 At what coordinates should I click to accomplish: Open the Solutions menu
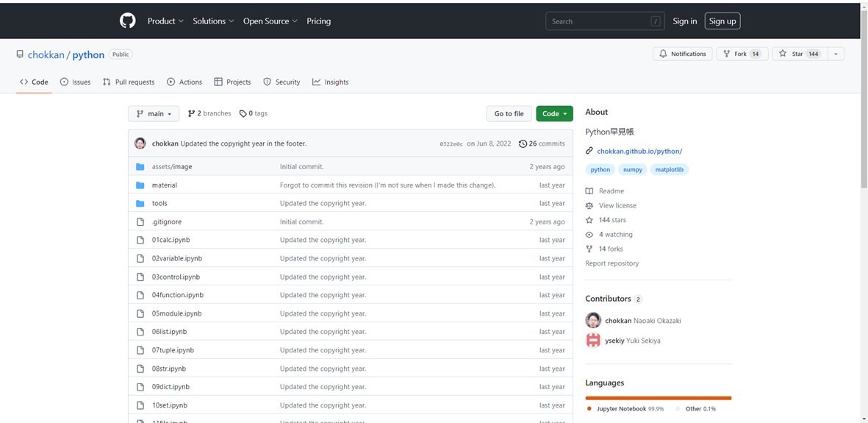213,21
